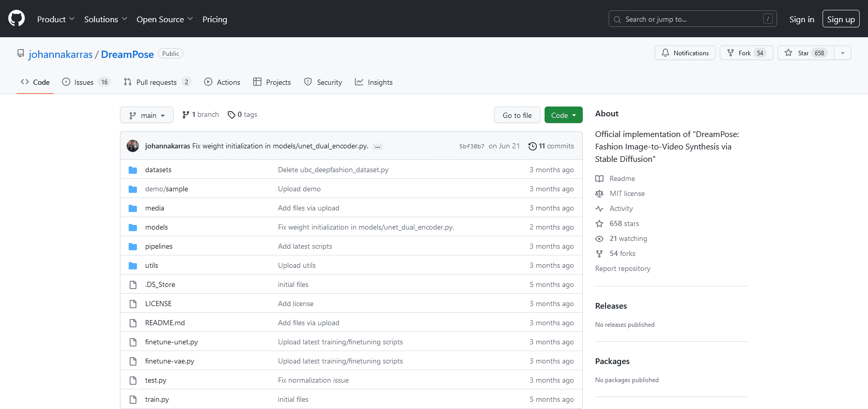
Task: Open 'Upload utils' commit message
Action: [297, 265]
